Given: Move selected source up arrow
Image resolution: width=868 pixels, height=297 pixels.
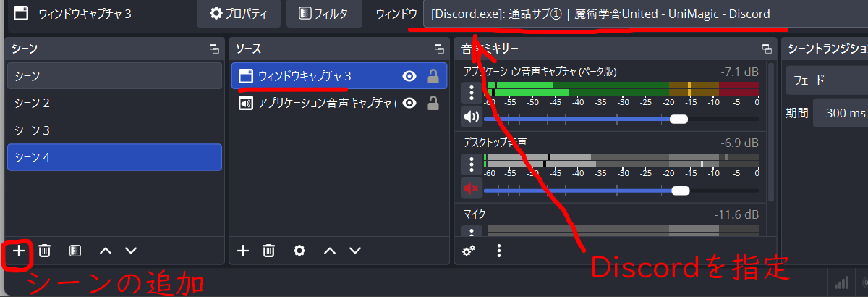Looking at the screenshot, I should pos(330,251).
